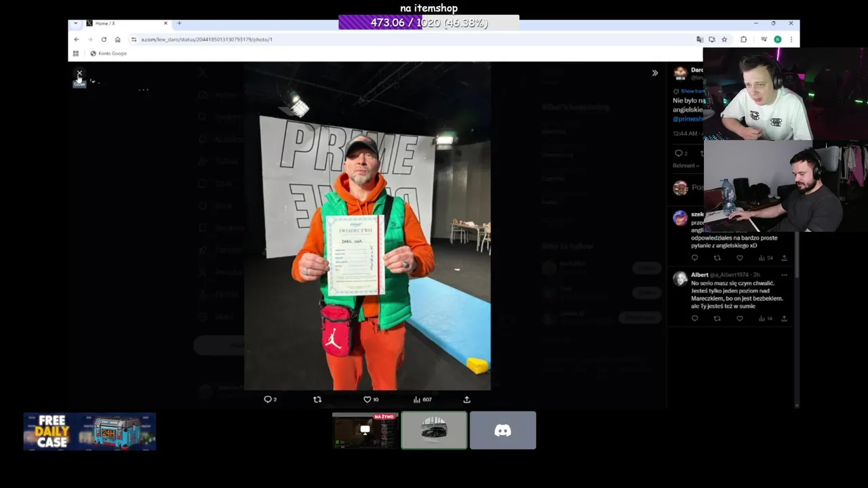
Task: Click the x.com address bar URL
Action: 207,39
